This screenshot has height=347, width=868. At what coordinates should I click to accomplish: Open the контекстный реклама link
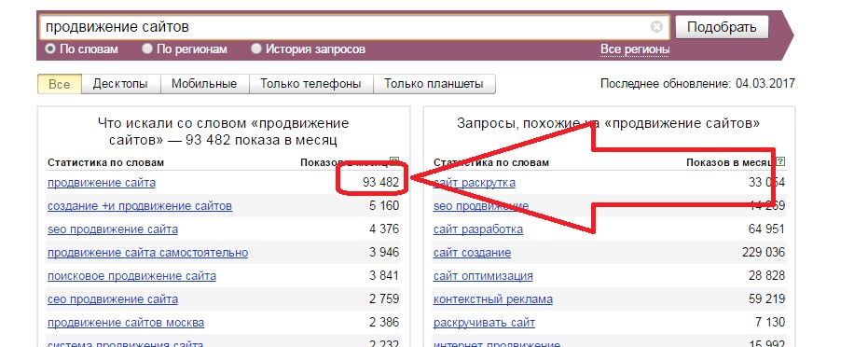[x=492, y=299]
